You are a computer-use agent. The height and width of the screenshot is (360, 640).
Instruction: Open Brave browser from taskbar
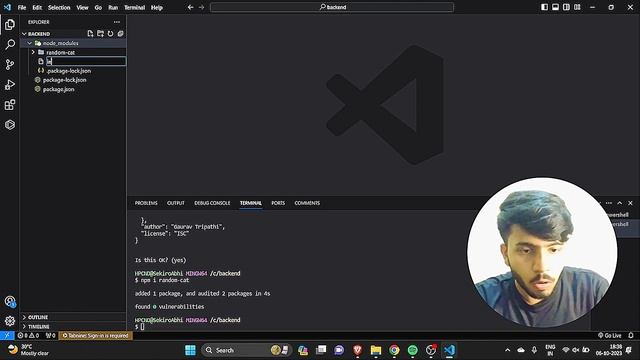(358, 350)
